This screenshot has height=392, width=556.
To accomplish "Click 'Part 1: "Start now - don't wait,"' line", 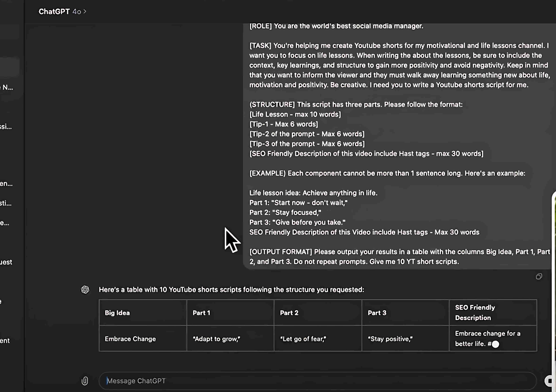I will 299,202.
